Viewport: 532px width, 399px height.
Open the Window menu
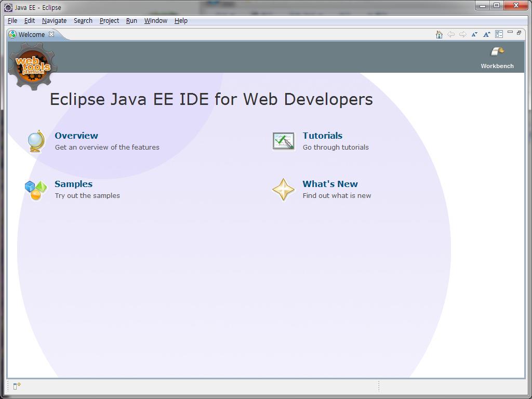(156, 21)
